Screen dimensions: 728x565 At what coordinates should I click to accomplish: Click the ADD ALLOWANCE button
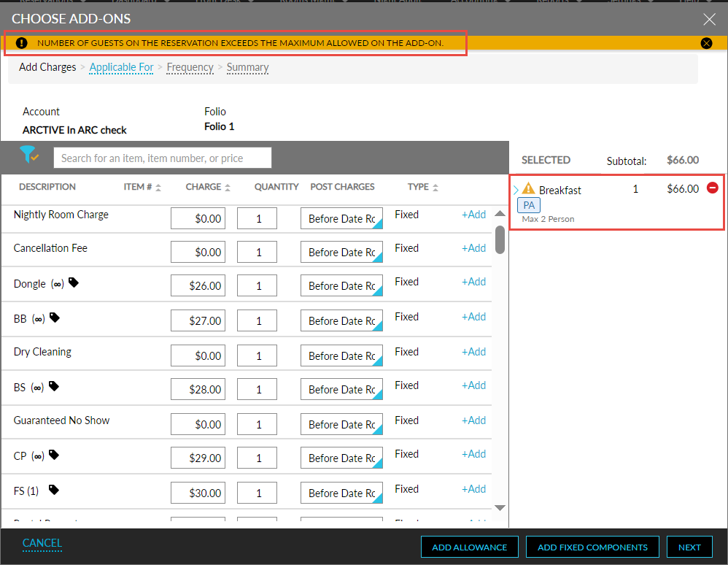tap(469, 547)
